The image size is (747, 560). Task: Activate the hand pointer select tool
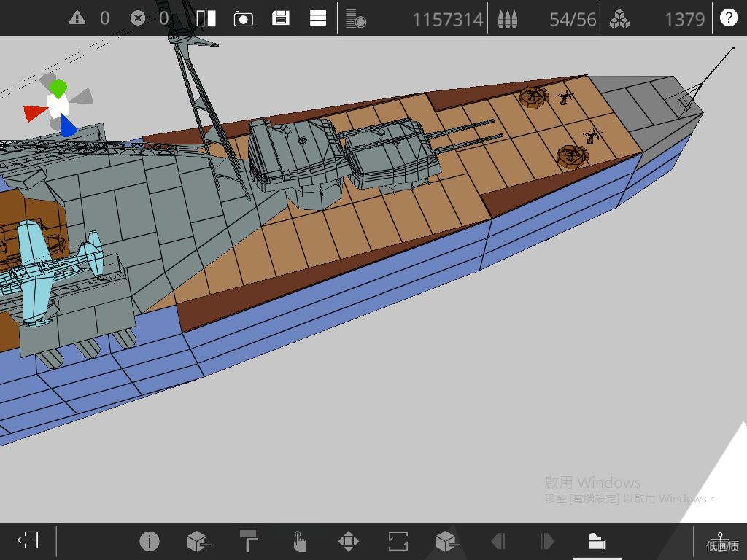tap(299, 542)
